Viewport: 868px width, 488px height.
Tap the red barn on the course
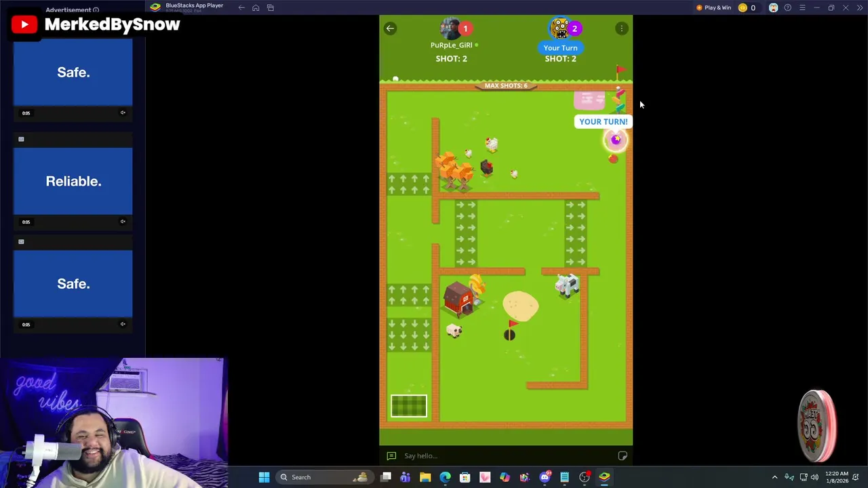click(460, 299)
